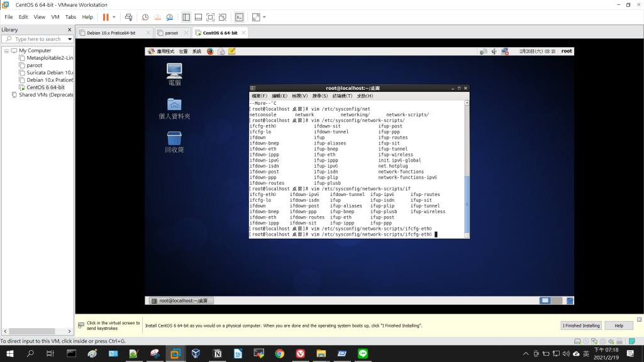Open the terminal Search (搜尋) menu
This screenshot has height=362, width=644.
[320, 96]
